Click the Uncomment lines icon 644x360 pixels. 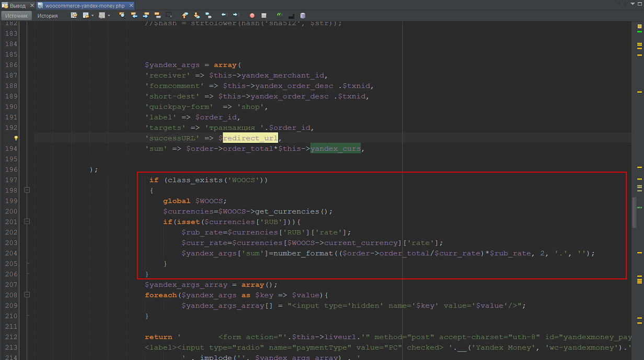click(x=291, y=16)
